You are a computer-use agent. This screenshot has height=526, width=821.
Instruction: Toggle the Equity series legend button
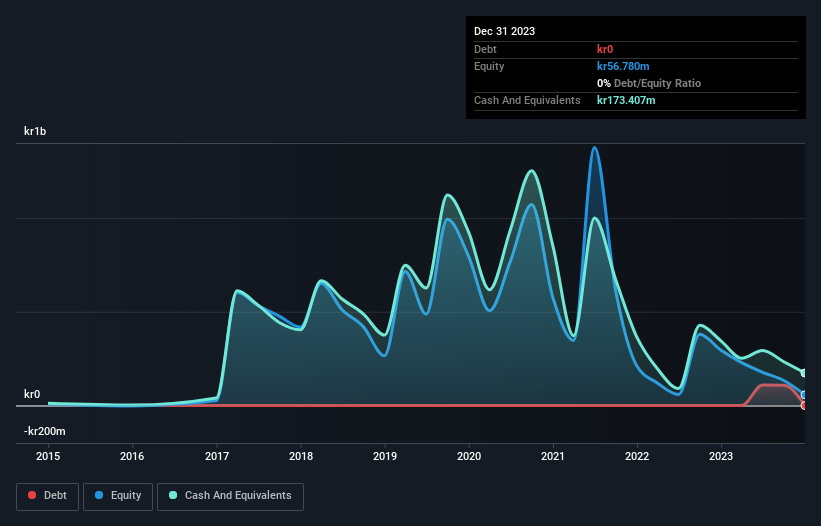pos(118,496)
